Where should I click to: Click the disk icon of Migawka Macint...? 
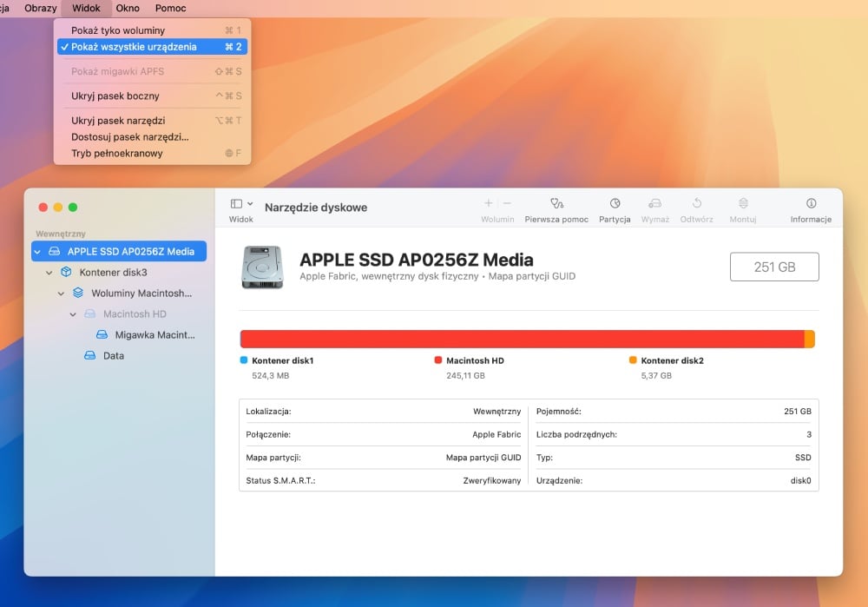tap(102, 334)
